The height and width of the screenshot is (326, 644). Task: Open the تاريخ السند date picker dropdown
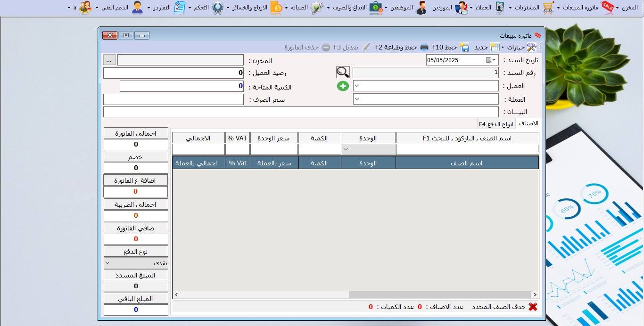(494, 60)
